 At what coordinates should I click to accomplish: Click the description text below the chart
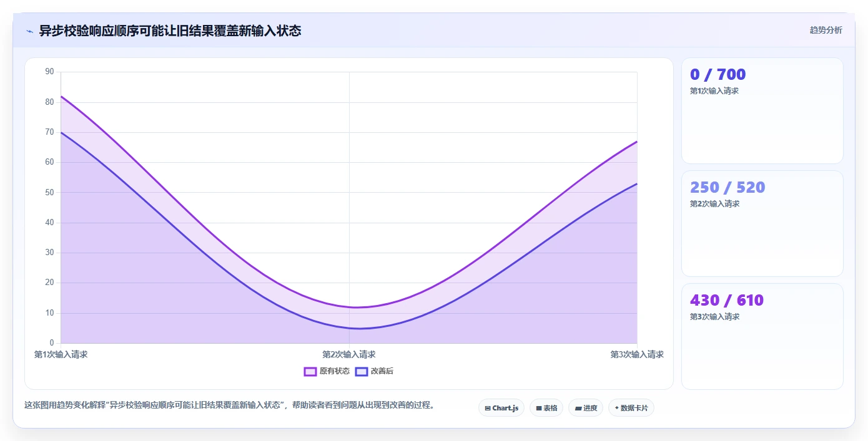tap(229, 405)
